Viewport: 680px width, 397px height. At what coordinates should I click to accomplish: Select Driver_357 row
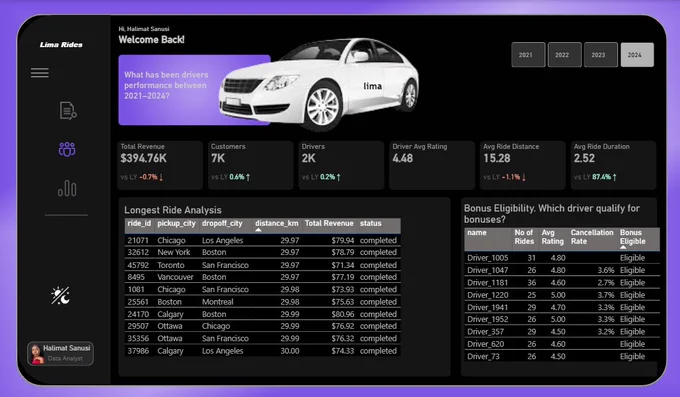[562, 331]
